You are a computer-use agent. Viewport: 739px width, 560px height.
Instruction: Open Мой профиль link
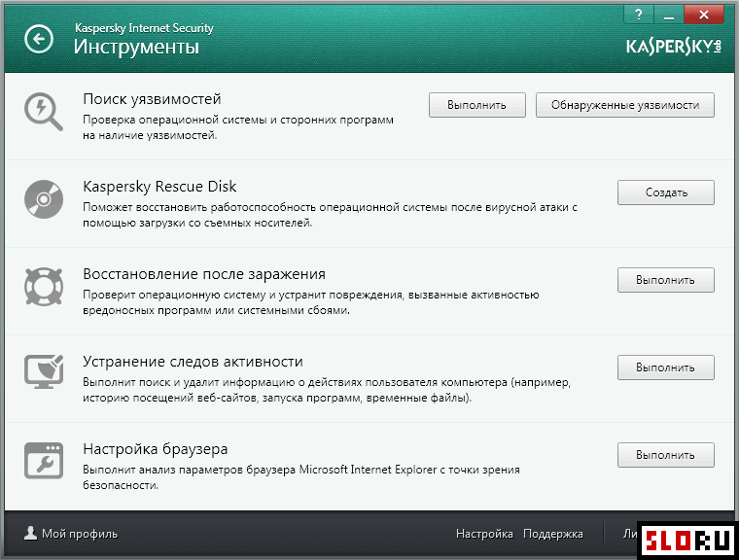coord(80,534)
